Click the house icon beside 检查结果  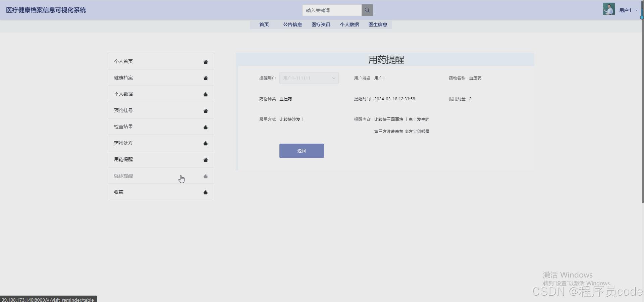pos(205,127)
